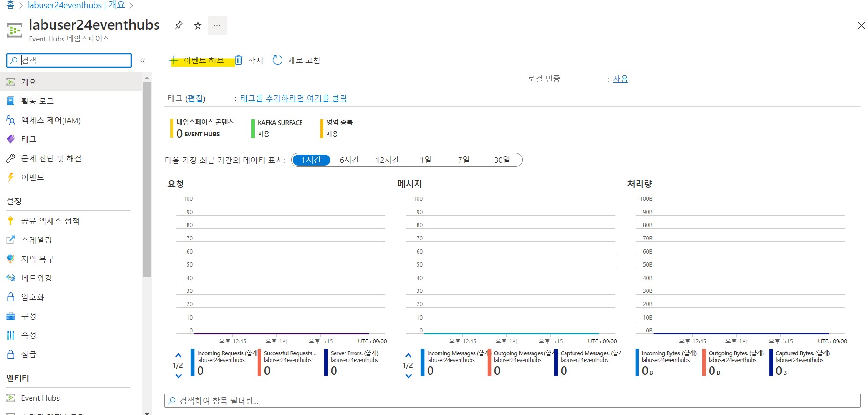This screenshot has height=415, width=868.
Task: Select the 30일 time range
Action: click(x=502, y=160)
